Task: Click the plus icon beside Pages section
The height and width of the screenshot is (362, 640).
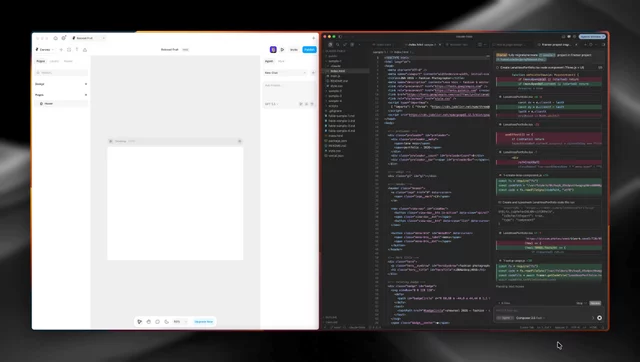Action: [x=86, y=95]
